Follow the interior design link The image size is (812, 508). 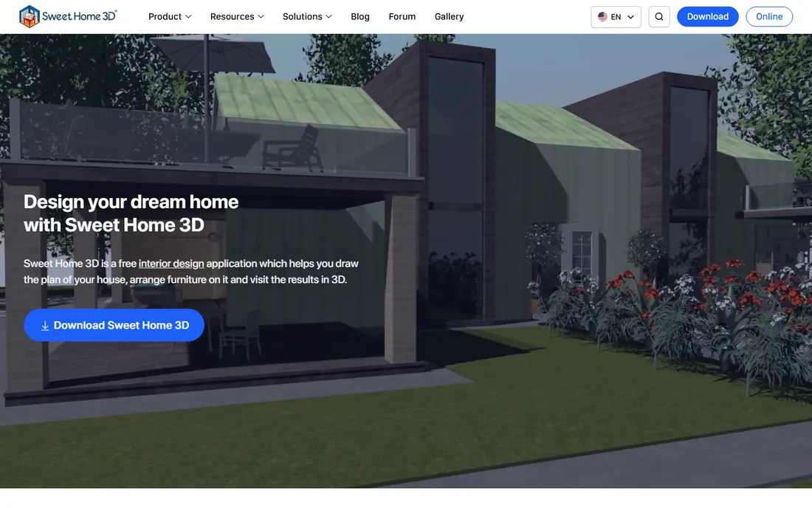[171, 264]
